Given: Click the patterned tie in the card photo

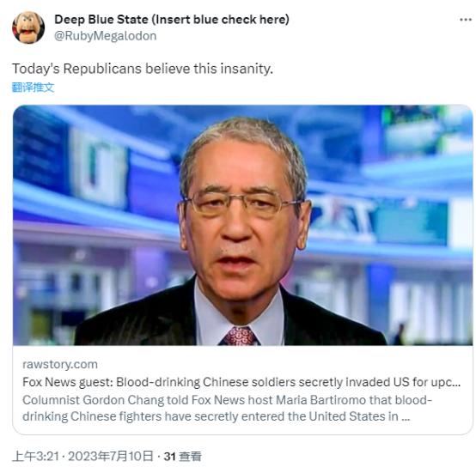Looking at the screenshot, I should point(240,336).
